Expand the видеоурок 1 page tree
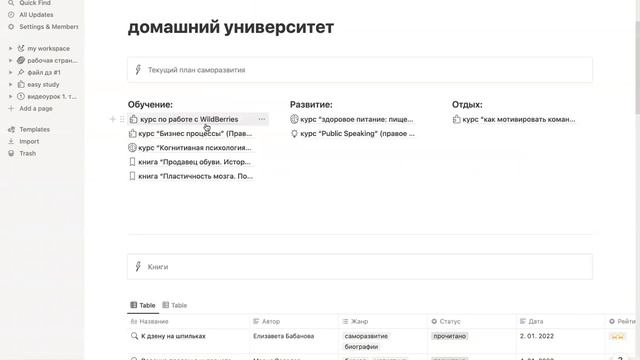Screen dimensions: 640x360 [11, 97]
